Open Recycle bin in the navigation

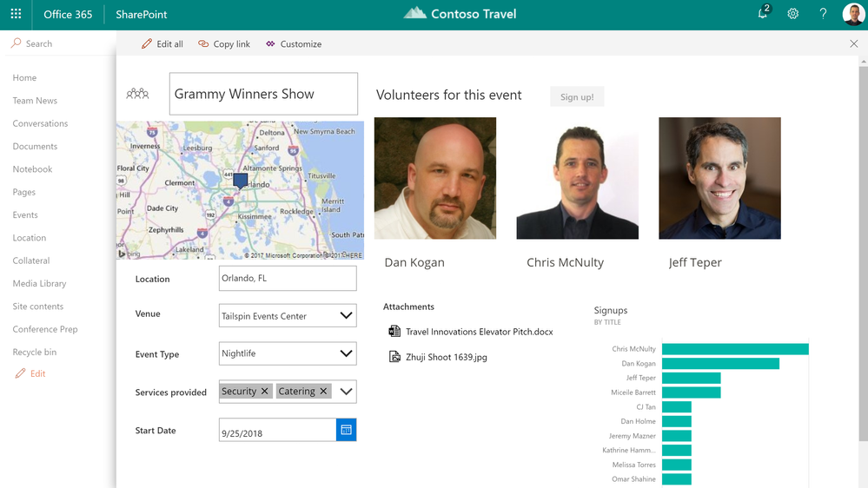point(35,352)
